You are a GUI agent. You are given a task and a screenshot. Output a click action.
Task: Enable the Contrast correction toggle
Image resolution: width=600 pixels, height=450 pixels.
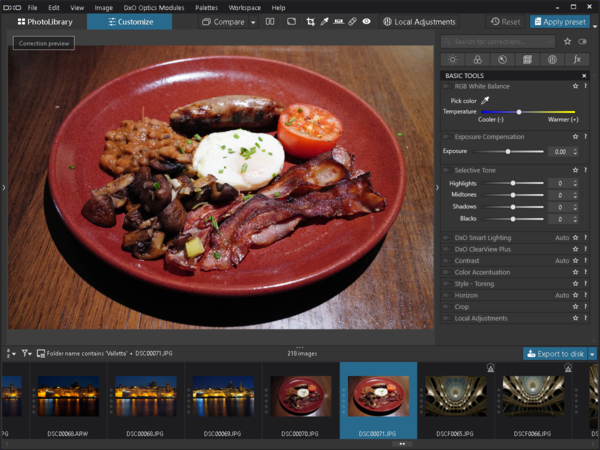click(x=447, y=261)
